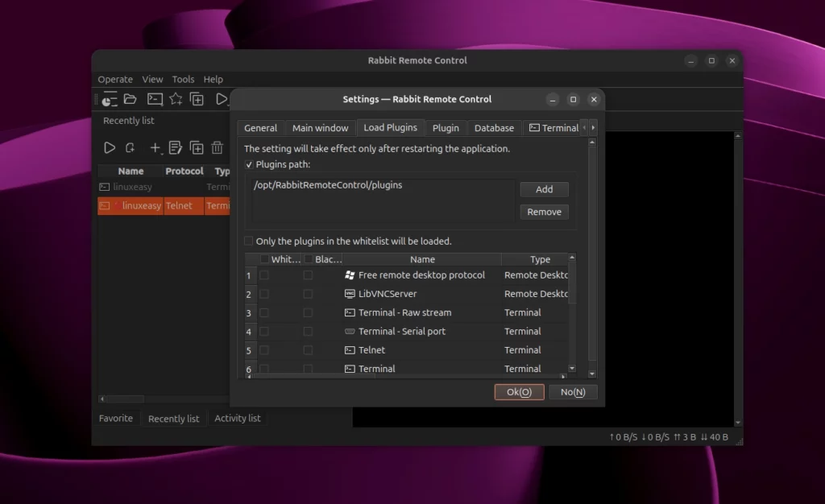Viewport: 825px width, 504px height.
Task: Whitelist the Free remote desktop protocol plugin
Action: click(264, 275)
